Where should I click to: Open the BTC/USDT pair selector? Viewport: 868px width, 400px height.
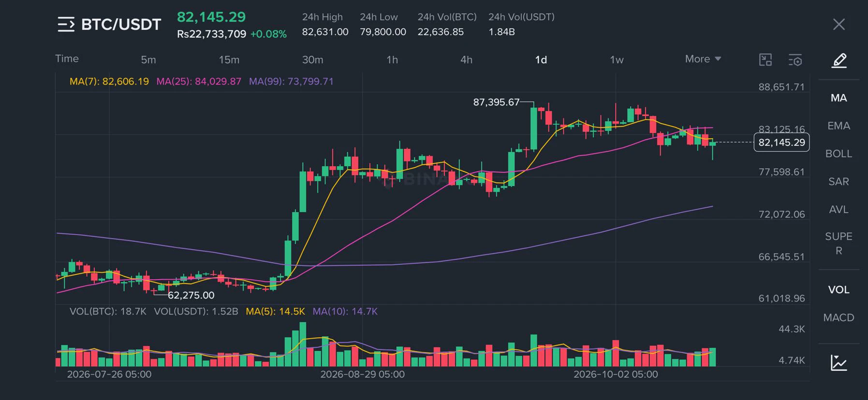pyautogui.click(x=121, y=24)
